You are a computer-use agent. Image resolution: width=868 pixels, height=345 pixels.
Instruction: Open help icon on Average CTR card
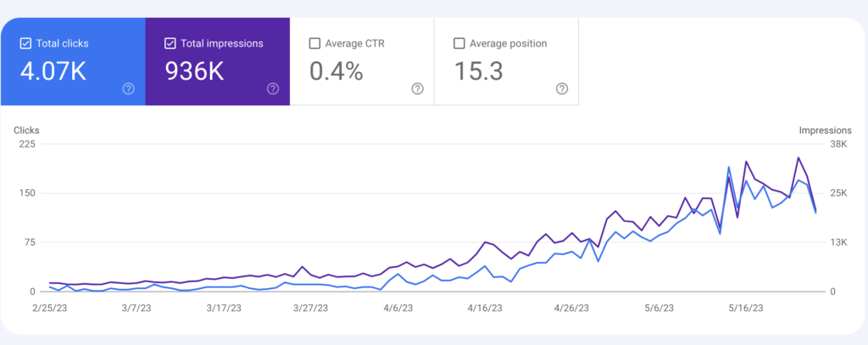pyautogui.click(x=417, y=89)
